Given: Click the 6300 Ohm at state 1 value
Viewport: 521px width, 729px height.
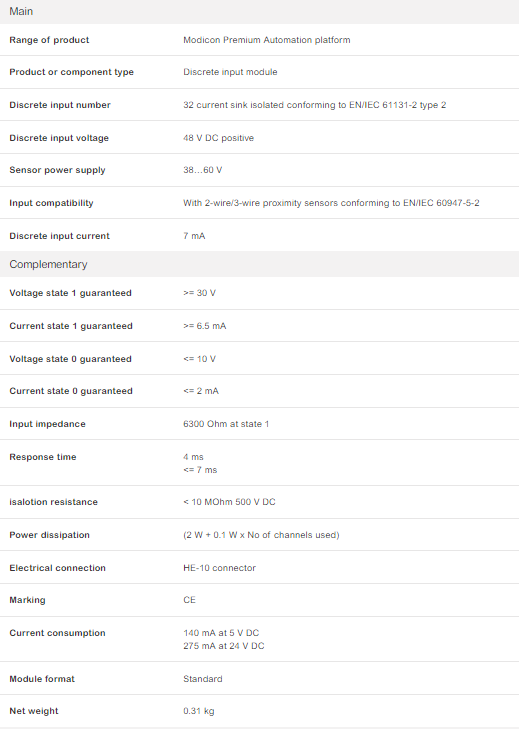Looking at the screenshot, I should click(x=226, y=424).
